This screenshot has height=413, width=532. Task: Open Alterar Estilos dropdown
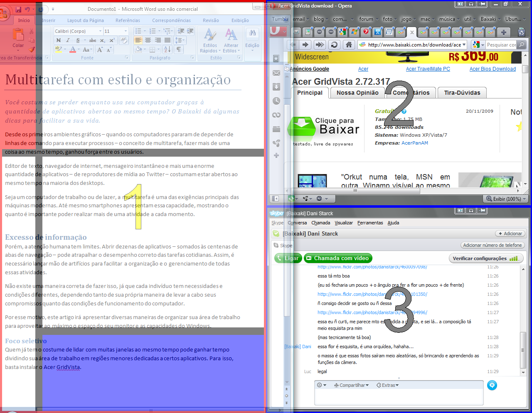click(231, 41)
